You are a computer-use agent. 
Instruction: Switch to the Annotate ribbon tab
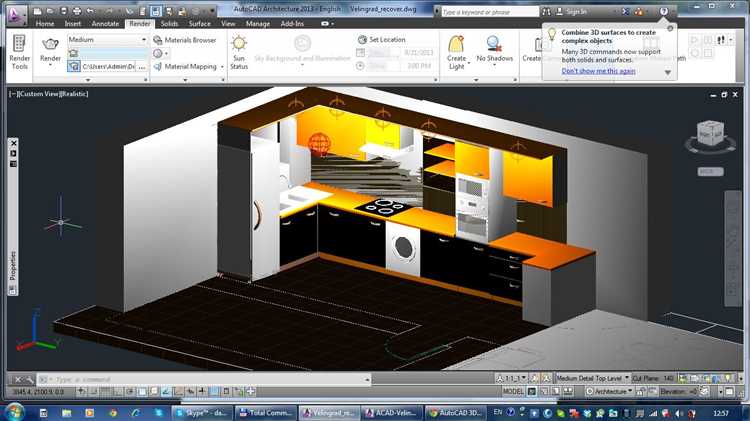105,23
